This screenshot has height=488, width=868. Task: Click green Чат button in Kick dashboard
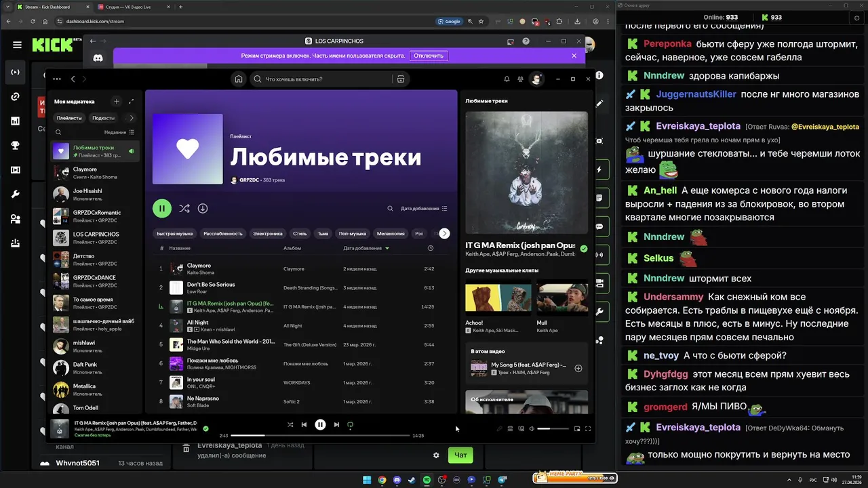click(460, 455)
